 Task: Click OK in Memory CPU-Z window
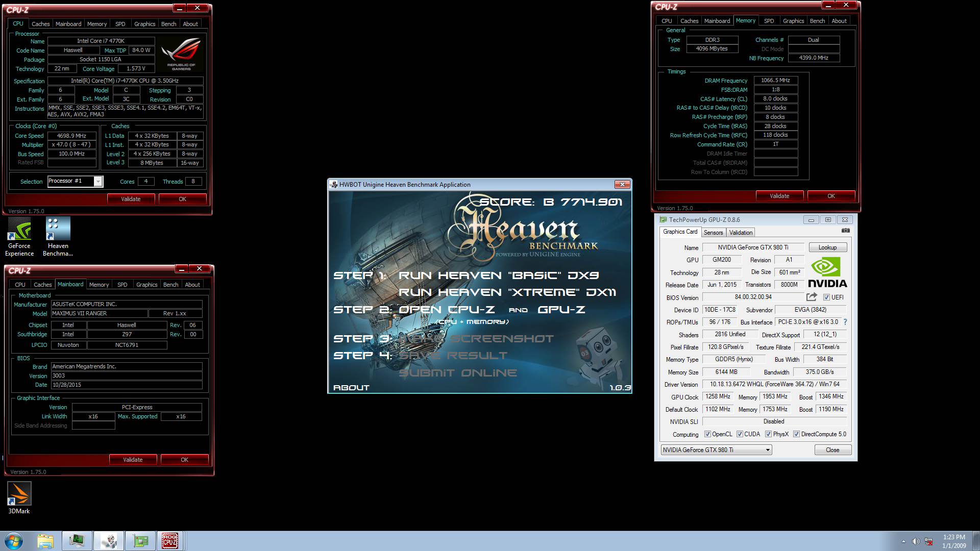(x=831, y=196)
